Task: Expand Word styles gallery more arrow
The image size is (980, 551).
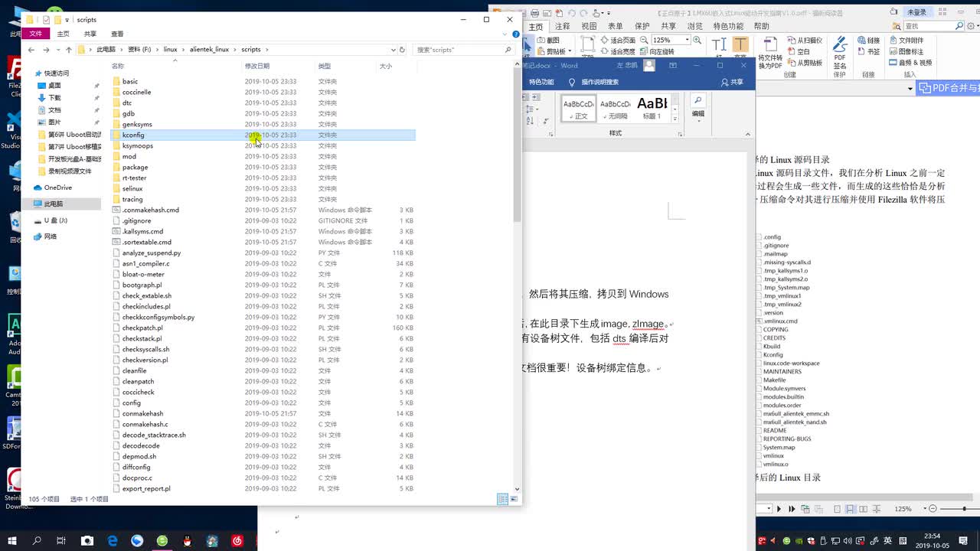Action: pos(675,119)
